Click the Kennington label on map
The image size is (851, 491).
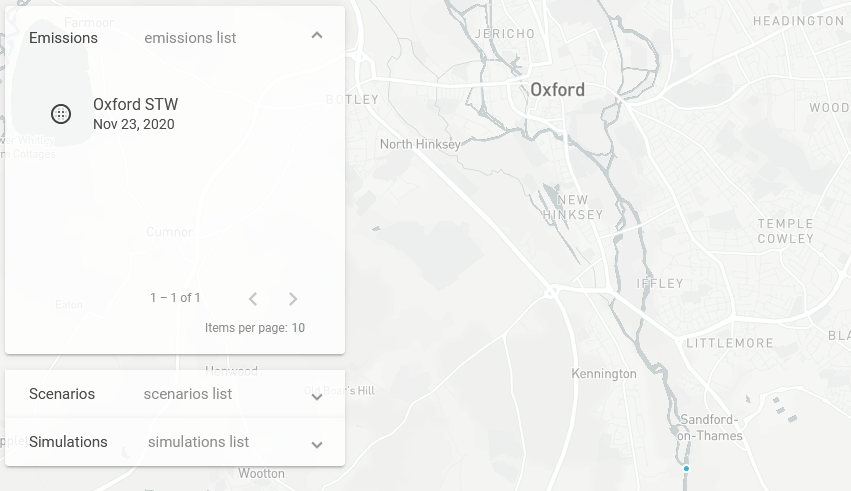click(604, 374)
